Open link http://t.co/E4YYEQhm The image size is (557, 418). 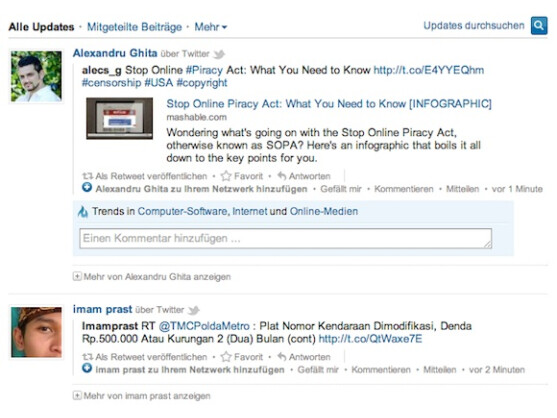(x=428, y=70)
